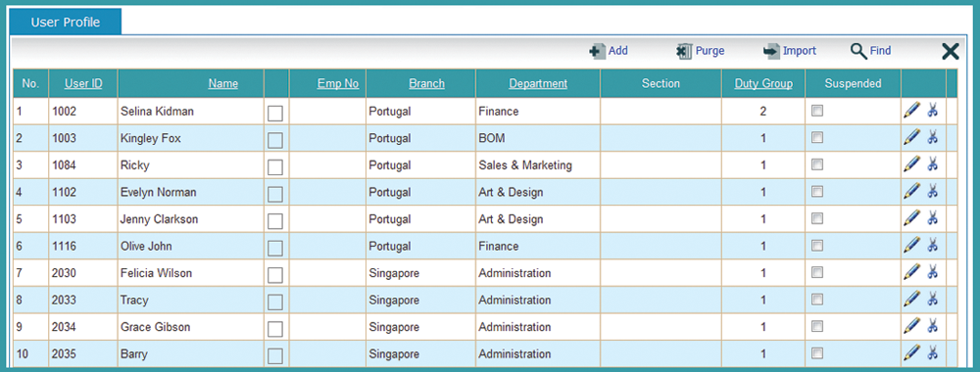Open Find with magnifier icon
Viewport: 980px width, 372px height.
[858, 51]
